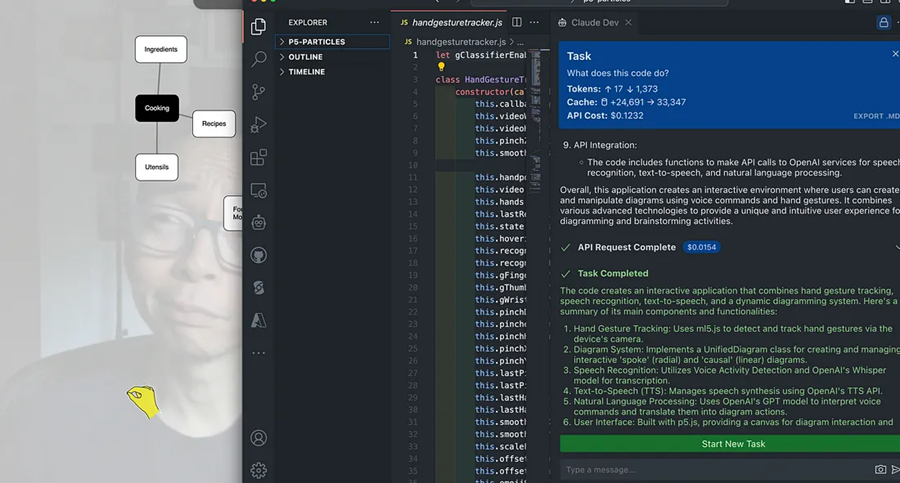The height and width of the screenshot is (483, 900).
Task: Expand the OUTLINE section
Action: [333, 57]
